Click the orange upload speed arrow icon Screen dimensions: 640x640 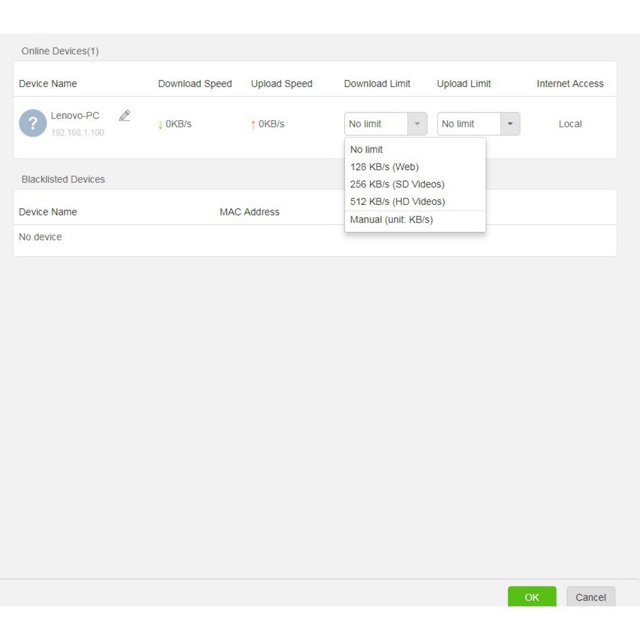(x=253, y=124)
